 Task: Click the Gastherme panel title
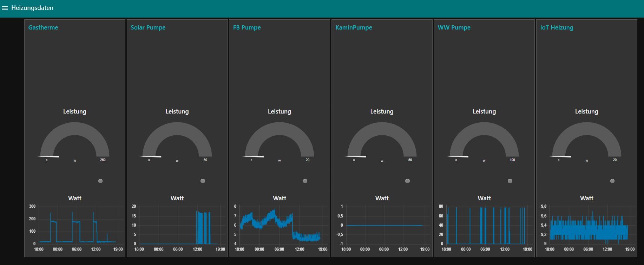(x=43, y=27)
